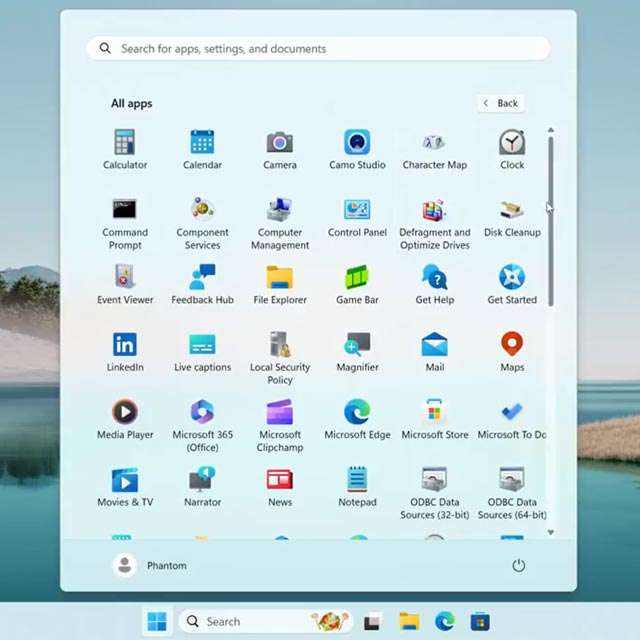Launch Microsoft To Do
This screenshot has height=640, width=640.
click(x=512, y=419)
